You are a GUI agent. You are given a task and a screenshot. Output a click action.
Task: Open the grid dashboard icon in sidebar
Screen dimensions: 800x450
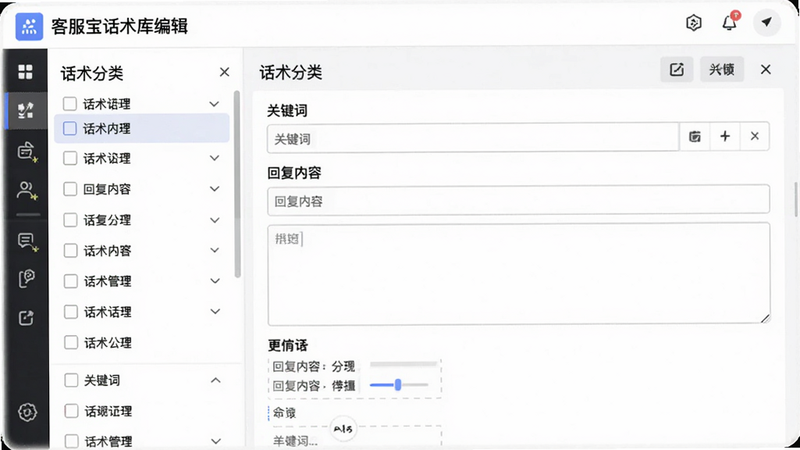[x=25, y=71]
